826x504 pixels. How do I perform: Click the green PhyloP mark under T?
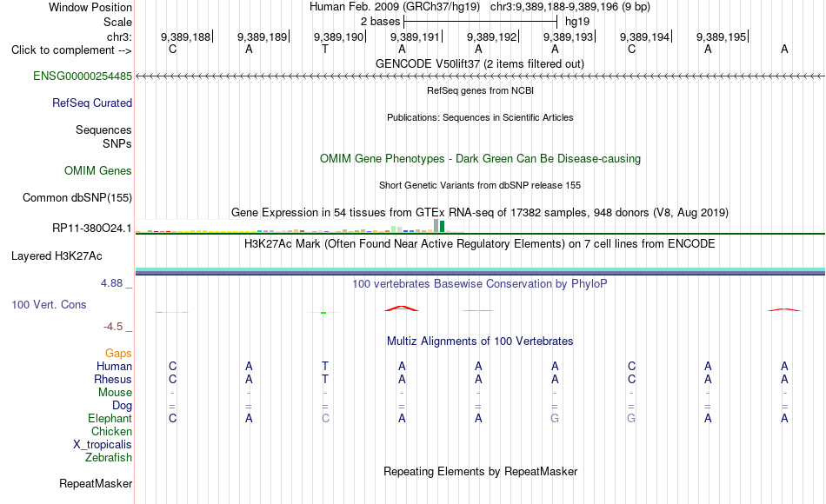pyautogui.click(x=323, y=313)
